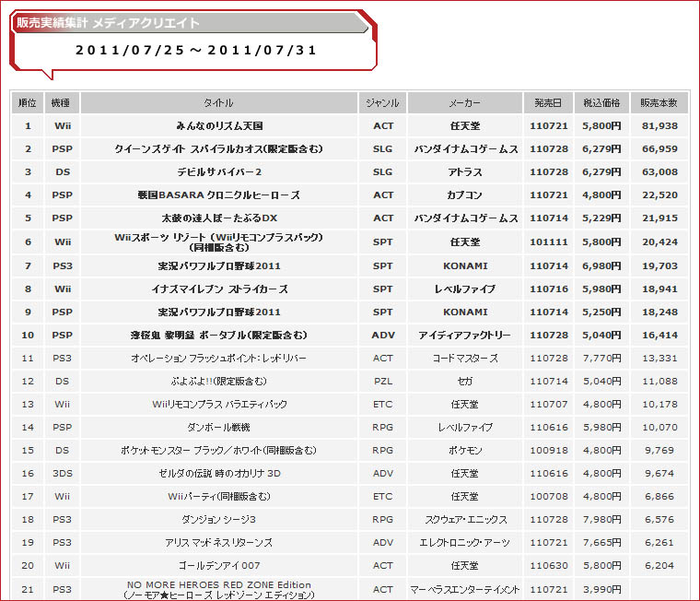Select title 戦国BASARA クロニクルヒーローズ
700x601 pixels.
pos(219,194)
